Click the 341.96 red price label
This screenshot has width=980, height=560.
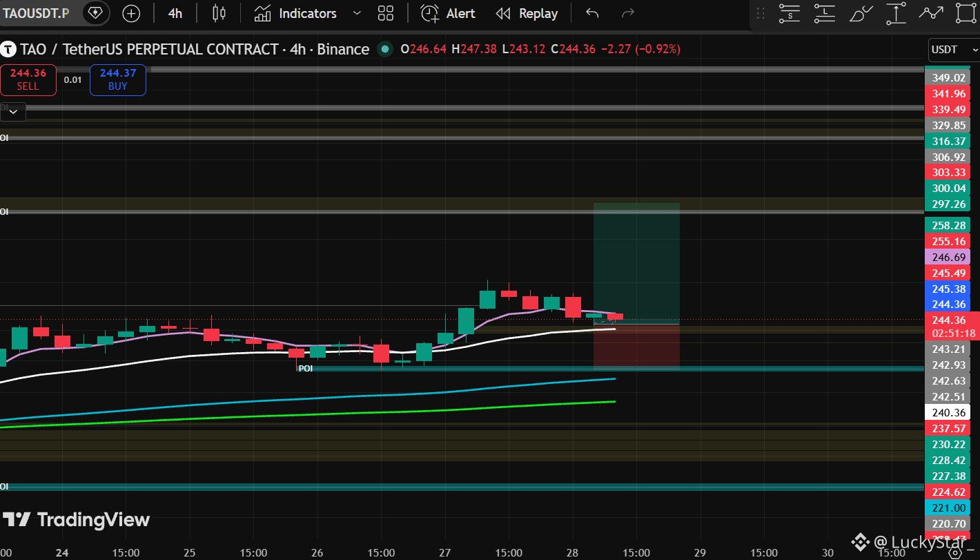(948, 94)
